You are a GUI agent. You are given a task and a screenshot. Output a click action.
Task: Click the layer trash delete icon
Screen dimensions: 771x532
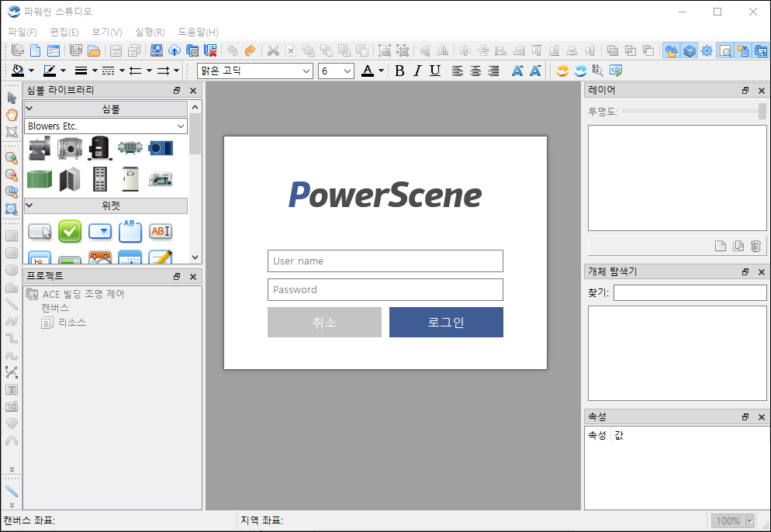(755, 246)
